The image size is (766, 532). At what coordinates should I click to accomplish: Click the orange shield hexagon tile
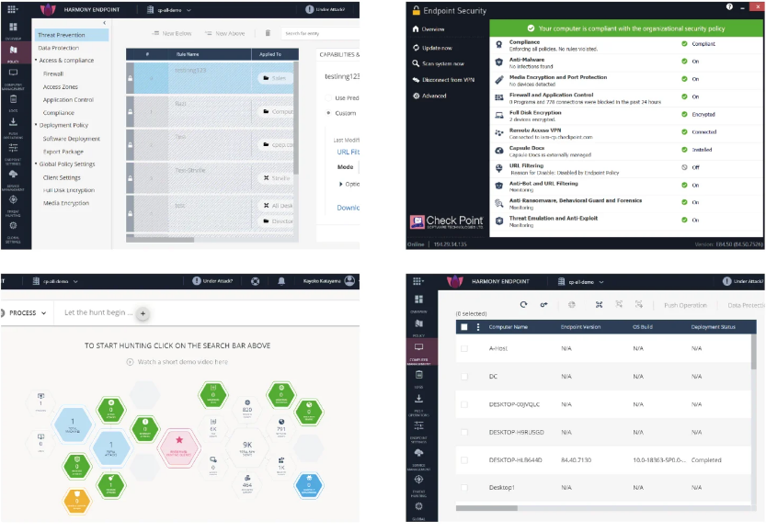(x=76, y=500)
